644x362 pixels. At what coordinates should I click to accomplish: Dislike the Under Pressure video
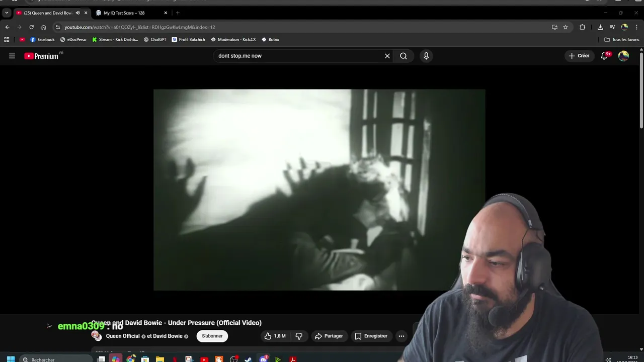(299, 336)
